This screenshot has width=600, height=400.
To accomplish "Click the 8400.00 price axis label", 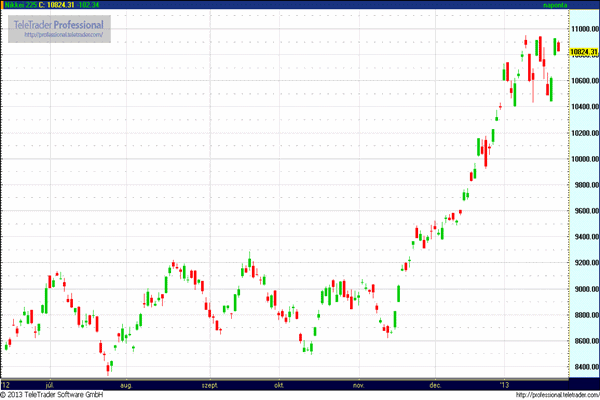I will 582,368.
